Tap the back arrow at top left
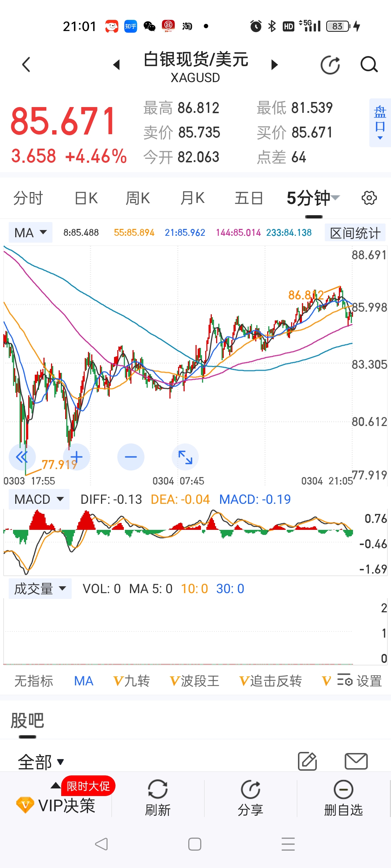 pyautogui.click(x=26, y=65)
